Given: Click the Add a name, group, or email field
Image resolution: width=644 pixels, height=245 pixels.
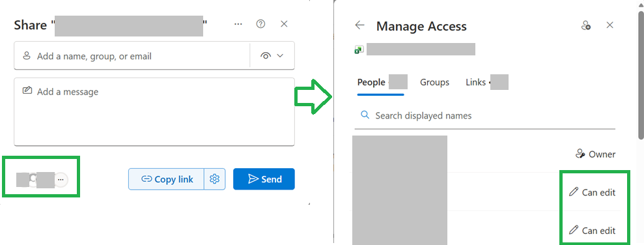Looking at the screenshot, I should coord(132,56).
